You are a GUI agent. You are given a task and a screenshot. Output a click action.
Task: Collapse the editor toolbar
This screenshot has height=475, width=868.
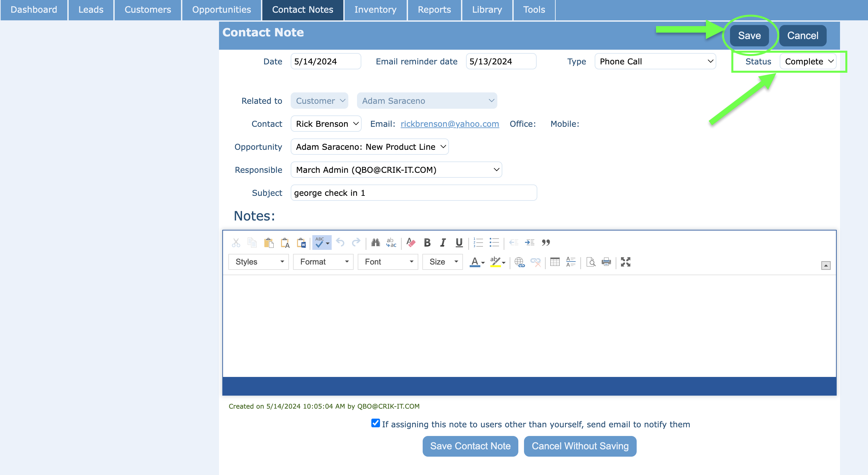click(826, 266)
